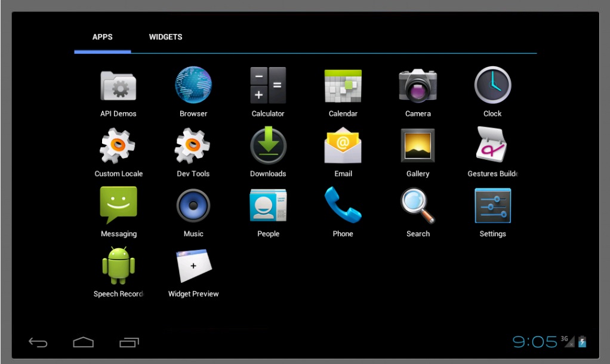Image resolution: width=610 pixels, height=364 pixels.
Task: Open the Recent Apps button
Action: (129, 342)
